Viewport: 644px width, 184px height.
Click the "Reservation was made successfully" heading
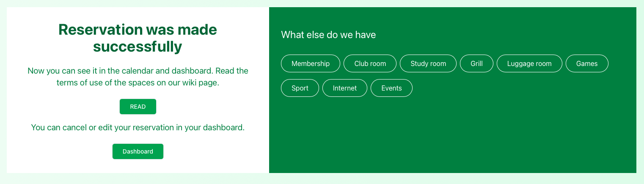pyautogui.click(x=138, y=38)
